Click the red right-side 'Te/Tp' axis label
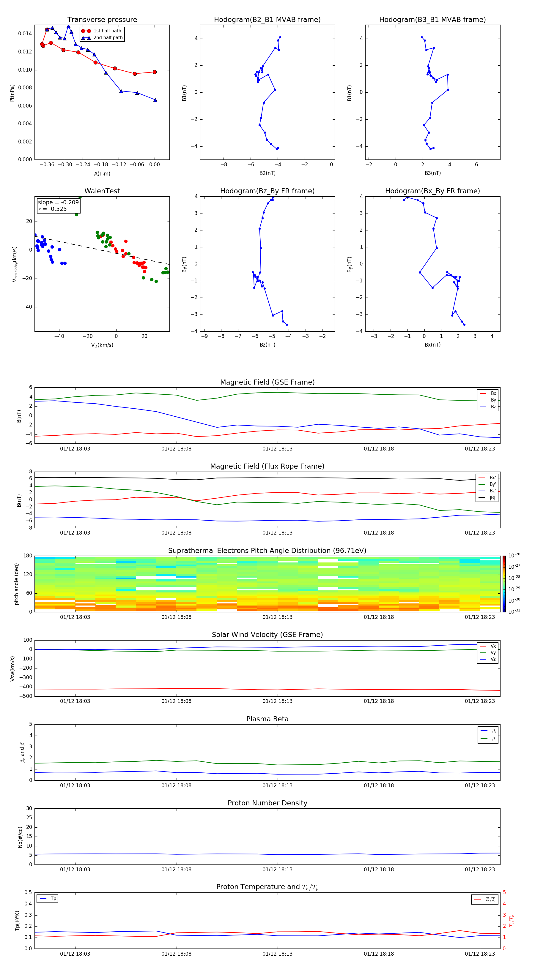The height and width of the screenshot is (980, 535). [x=512, y=921]
